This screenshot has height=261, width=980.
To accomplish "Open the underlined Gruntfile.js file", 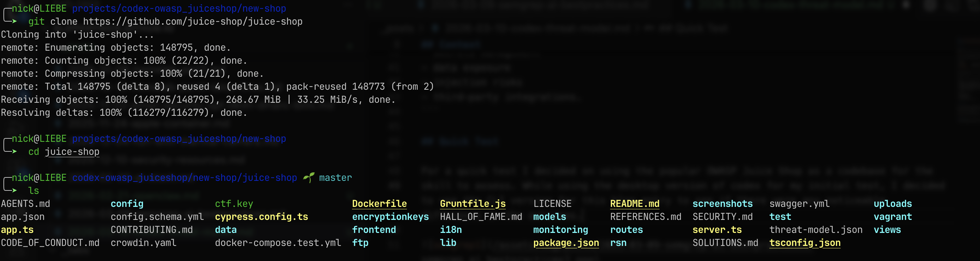I will point(472,204).
